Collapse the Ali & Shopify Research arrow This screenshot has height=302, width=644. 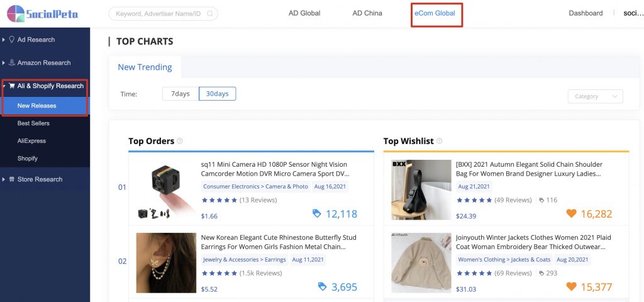4,86
